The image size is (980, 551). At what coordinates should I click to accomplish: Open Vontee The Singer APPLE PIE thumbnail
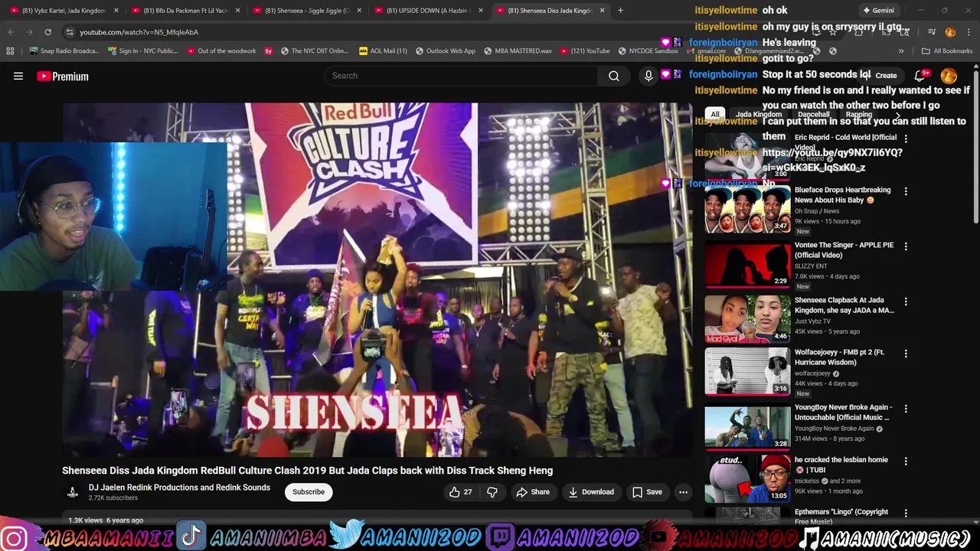click(747, 264)
